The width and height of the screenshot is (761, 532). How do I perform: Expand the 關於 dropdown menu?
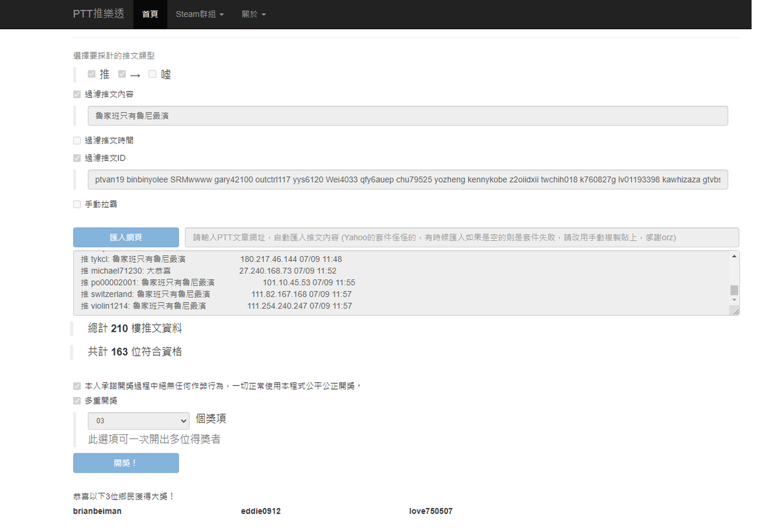[x=254, y=14]
